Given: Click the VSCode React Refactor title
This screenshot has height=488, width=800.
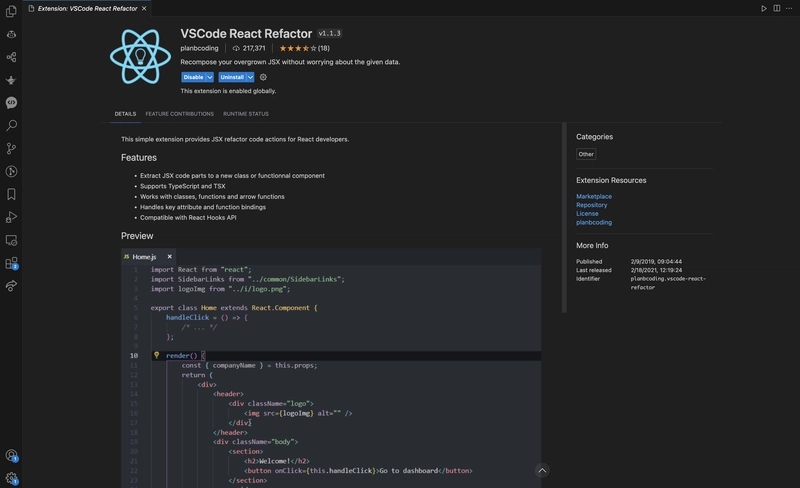Looking at the screenshot, I should 246,34.
